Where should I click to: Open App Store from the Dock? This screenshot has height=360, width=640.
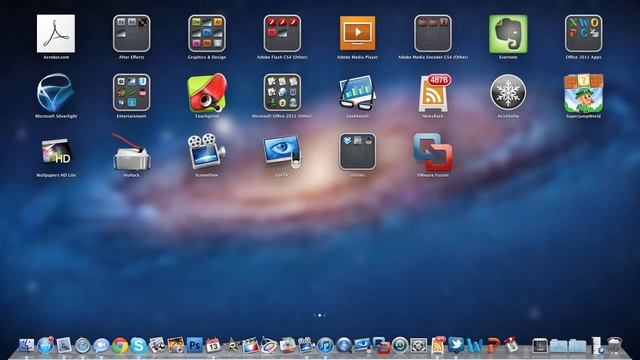tap(45, 345)
